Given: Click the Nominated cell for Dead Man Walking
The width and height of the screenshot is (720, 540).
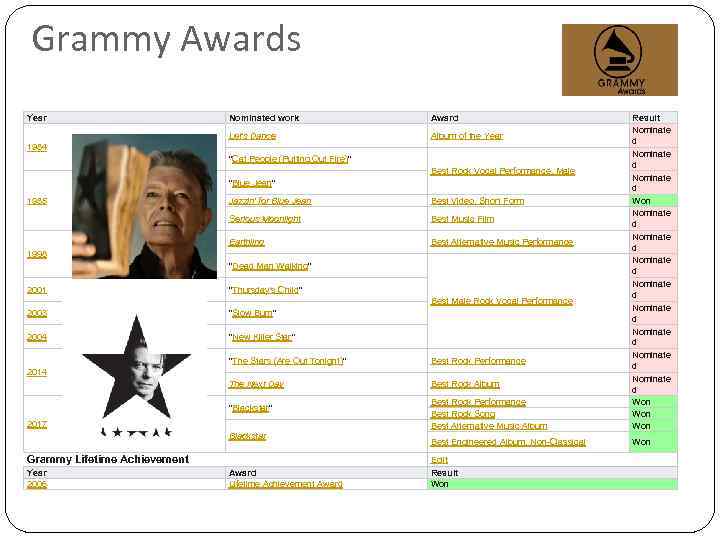Looking at the screenshot, I should coord(652,266).
